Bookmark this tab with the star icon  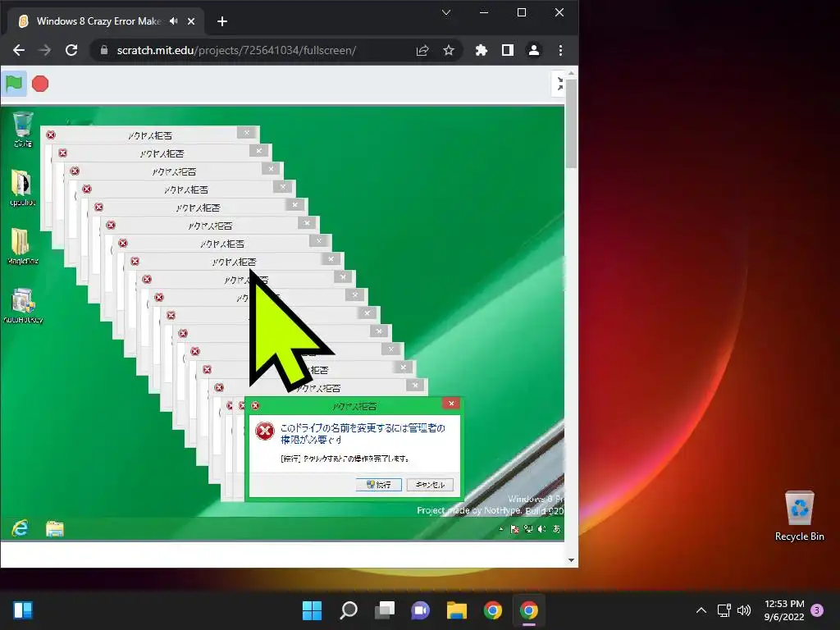tap(449, 50)
